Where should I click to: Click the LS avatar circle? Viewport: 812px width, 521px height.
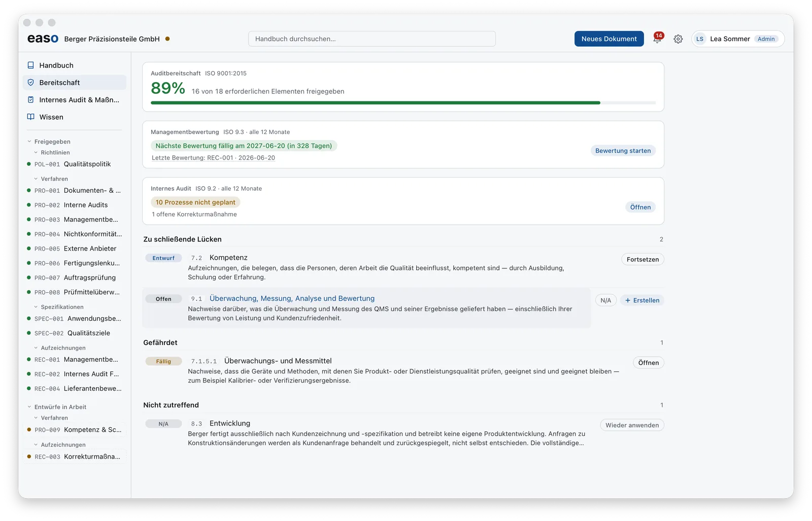point(700,39)
